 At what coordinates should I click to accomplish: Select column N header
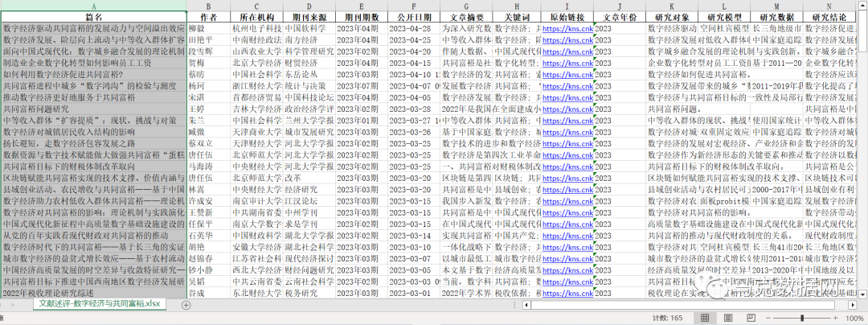pos(829,5)
